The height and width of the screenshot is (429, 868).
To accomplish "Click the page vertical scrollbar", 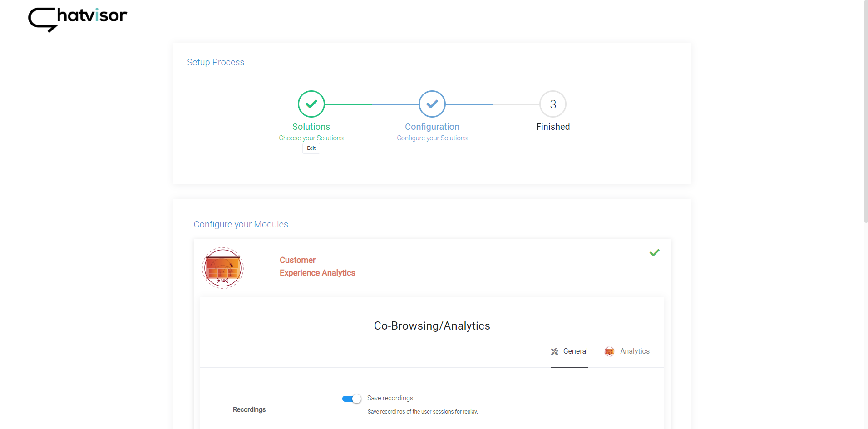I will pos(866,111).
